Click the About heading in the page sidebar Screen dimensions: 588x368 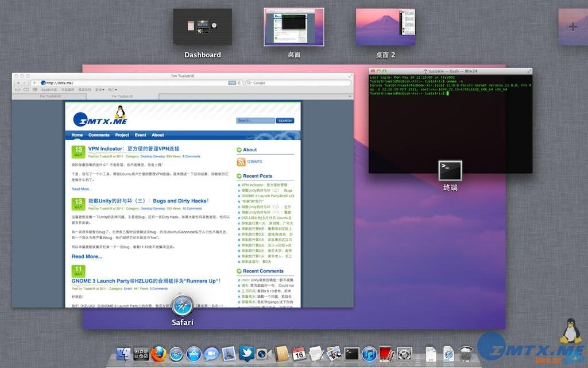click(250, 150)
